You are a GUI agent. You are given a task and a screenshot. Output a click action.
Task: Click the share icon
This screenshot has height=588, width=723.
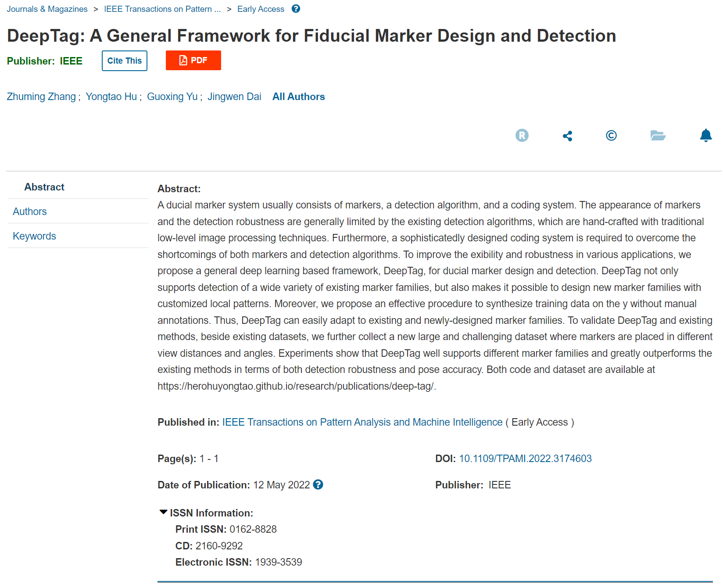point(567,136)
